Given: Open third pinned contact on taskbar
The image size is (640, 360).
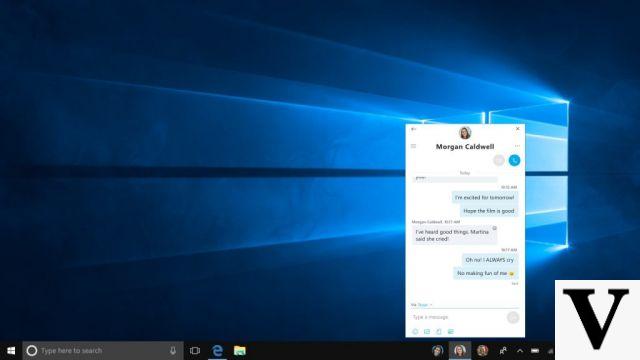Looking at the screenshot, I should tap(482, 351).
